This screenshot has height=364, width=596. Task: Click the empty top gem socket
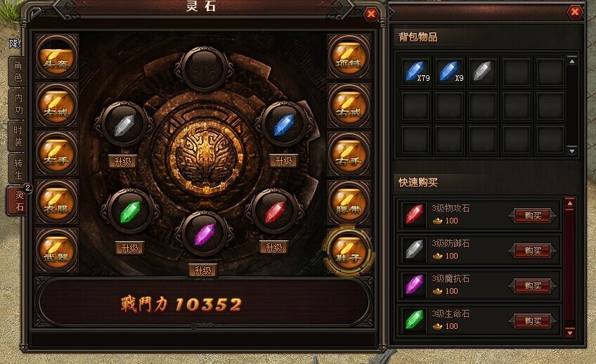204,69
